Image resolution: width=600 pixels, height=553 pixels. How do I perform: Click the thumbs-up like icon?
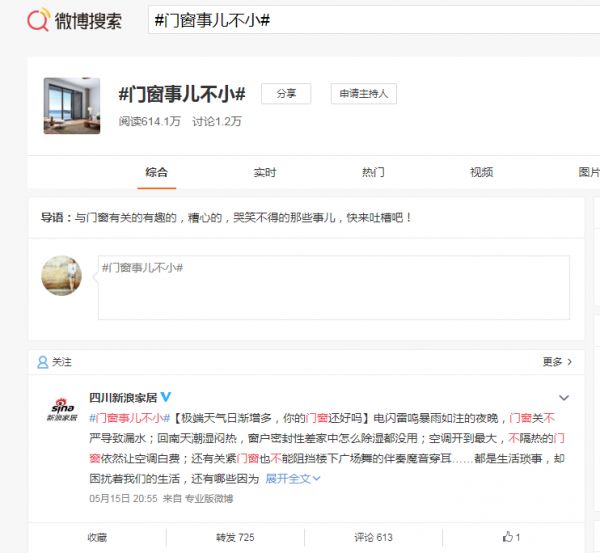(508, 537)
